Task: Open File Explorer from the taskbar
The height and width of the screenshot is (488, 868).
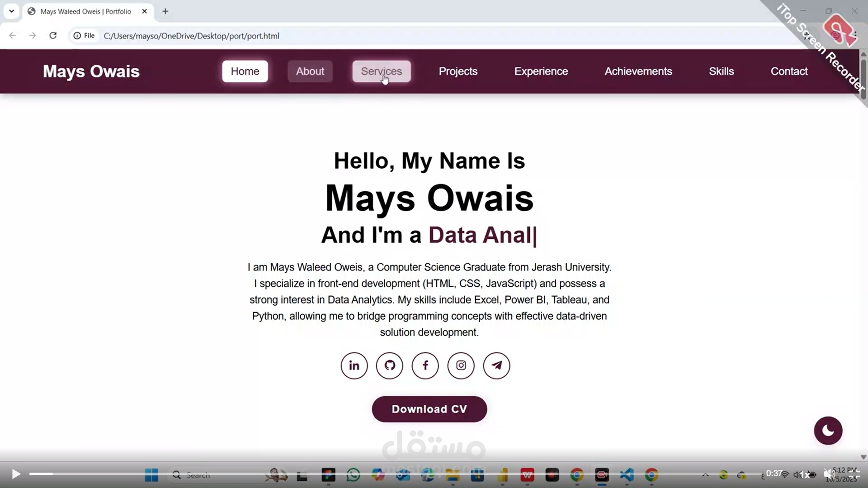Action: (x=453, y=475)
